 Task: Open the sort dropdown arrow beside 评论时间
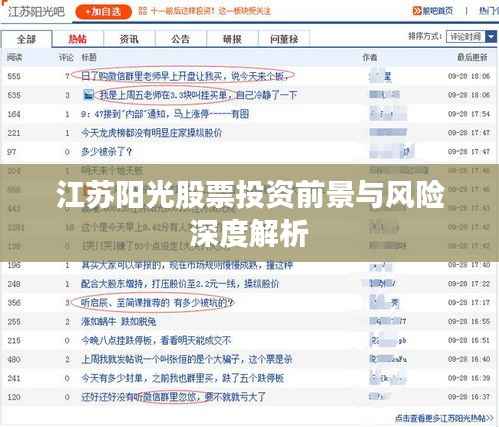491,36
